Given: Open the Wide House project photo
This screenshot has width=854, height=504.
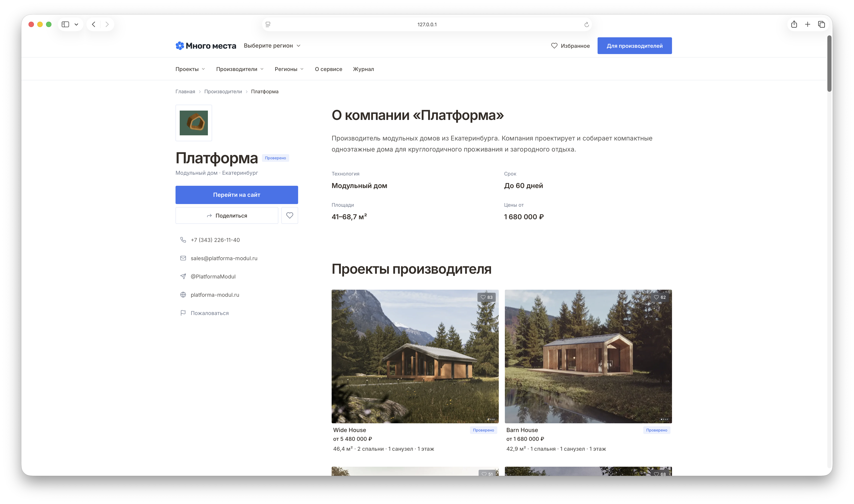Looking at the screenshot, I should (x=415, y=356).
